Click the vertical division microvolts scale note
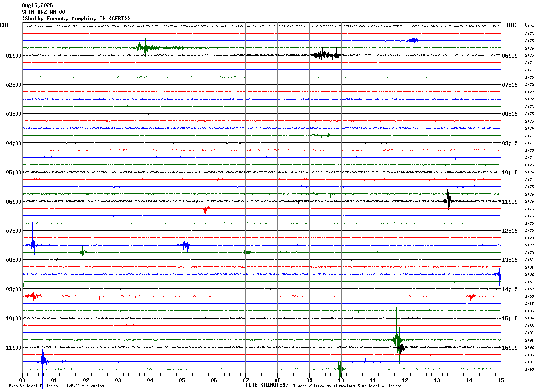The height and width of the screenshot is (392, 536). (x=56, y=386)
